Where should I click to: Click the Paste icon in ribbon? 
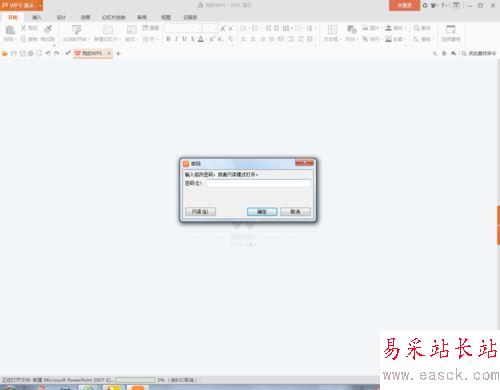pyautogui.click(x=10, y=29)
